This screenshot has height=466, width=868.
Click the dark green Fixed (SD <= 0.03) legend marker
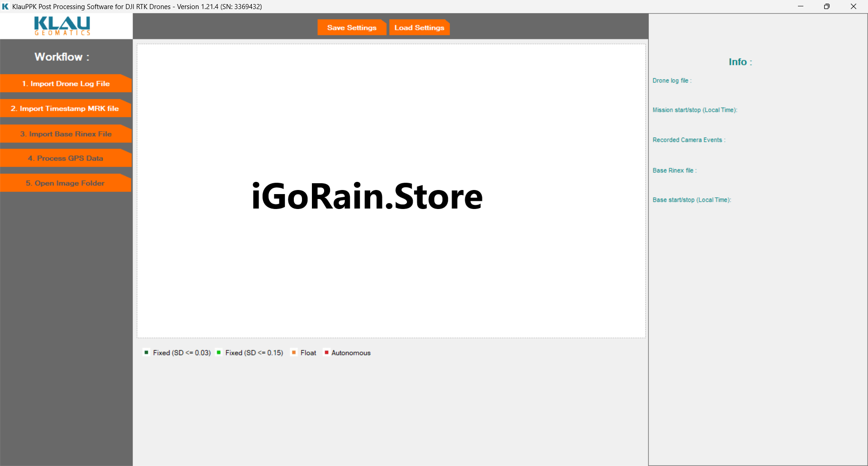click(146, 352)
